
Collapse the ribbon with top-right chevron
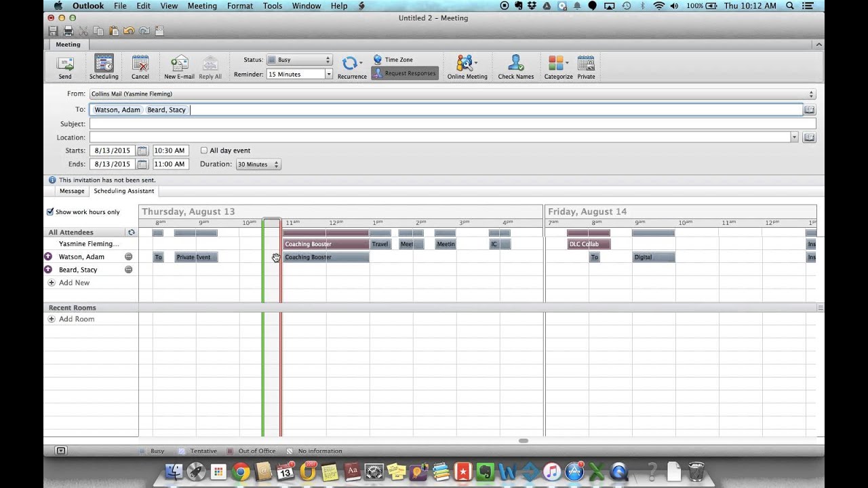pos(818,45)
